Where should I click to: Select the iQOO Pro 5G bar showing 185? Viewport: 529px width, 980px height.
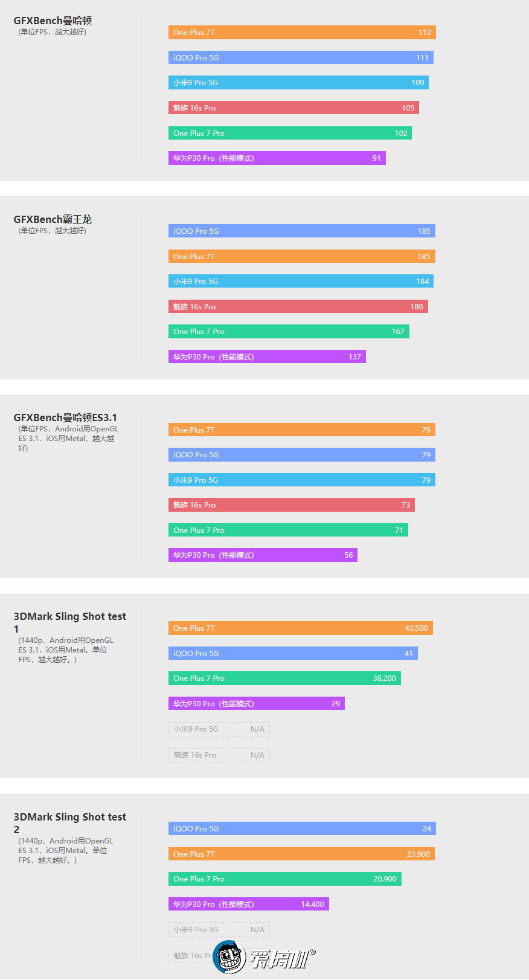(x=302, y=231)
